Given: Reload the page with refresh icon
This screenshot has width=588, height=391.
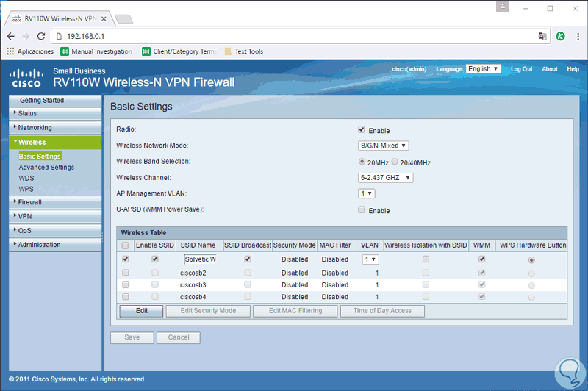Looking at the screenshot, I should [41, 36].
